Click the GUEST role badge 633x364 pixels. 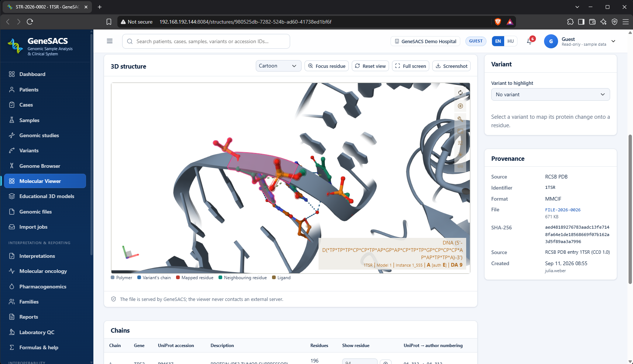pyautogui.click(x=476, y=41)
